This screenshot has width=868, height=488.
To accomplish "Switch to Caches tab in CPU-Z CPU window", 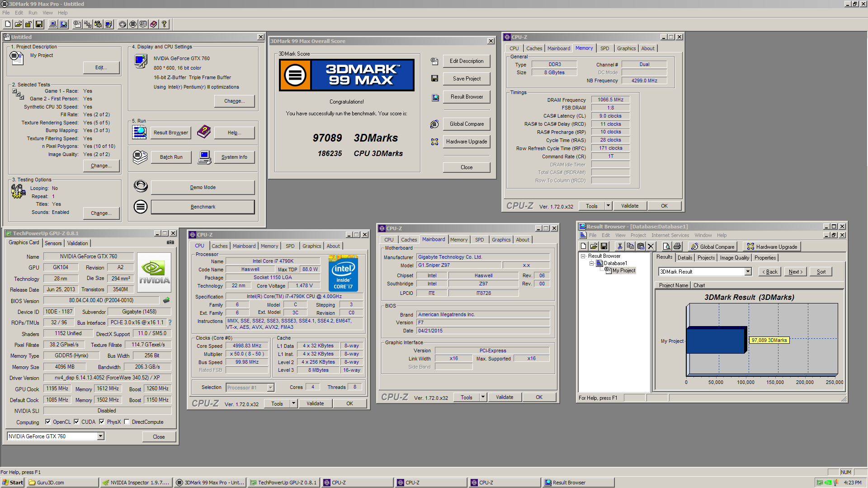I will [x=220, y=246].
